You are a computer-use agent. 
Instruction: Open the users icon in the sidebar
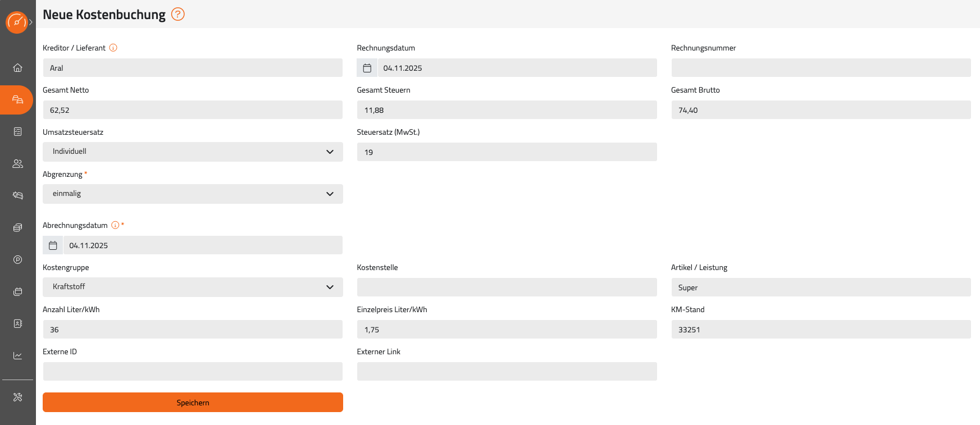[17, 164]
